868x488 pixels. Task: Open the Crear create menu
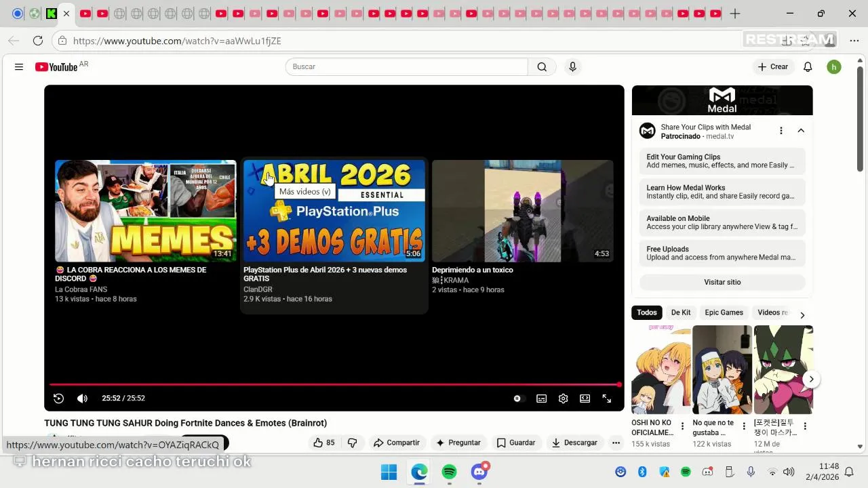point(773,66)
